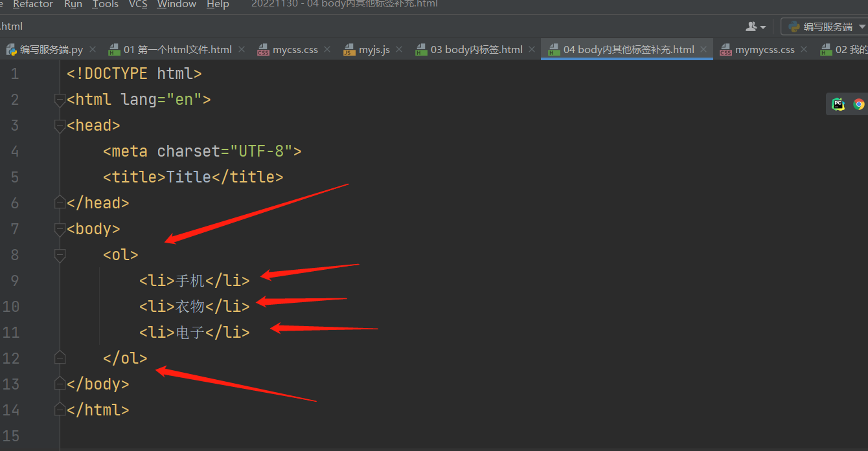This screenshot has width=868, height=451.
Task: Place cursor in the Title tag text
Action: (188, 177)
